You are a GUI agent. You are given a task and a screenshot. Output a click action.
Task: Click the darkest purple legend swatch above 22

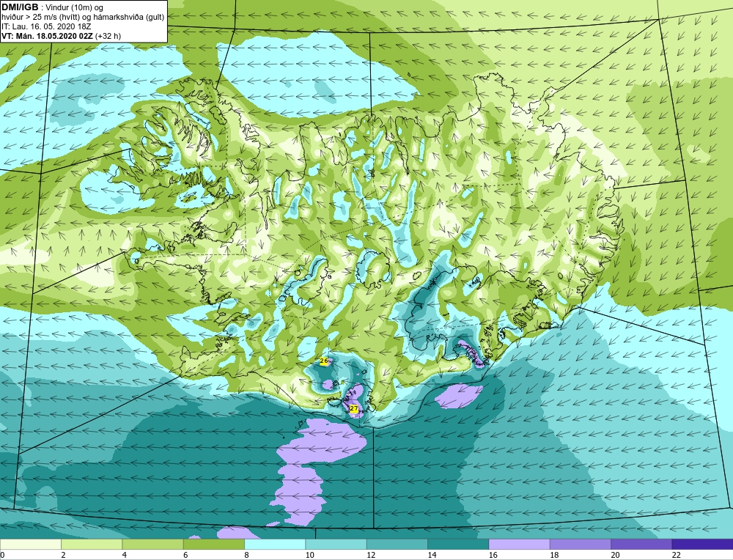coord(702,544)
